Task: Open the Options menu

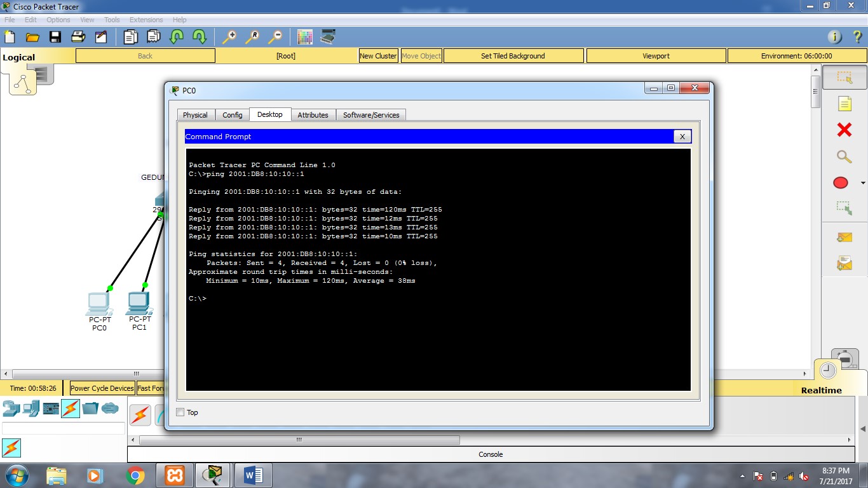Action: 58,20
